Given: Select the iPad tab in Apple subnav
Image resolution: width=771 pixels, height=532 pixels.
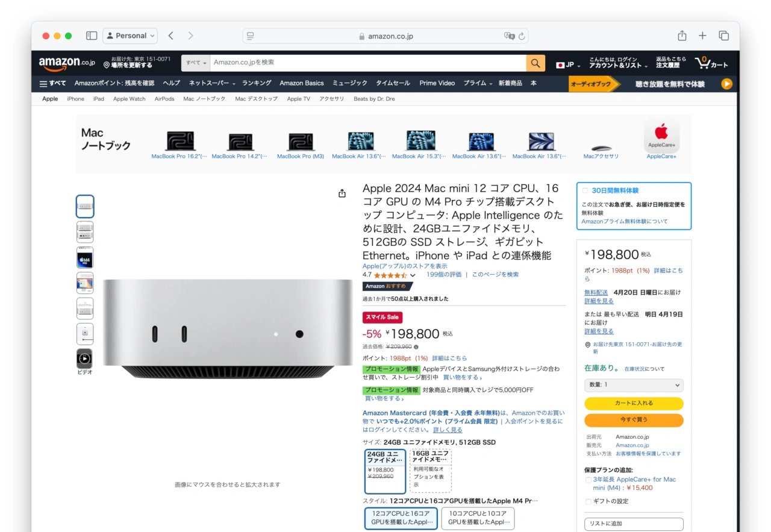Looking at the screenshot, I should pyautogui.click(x=99, y=99).
